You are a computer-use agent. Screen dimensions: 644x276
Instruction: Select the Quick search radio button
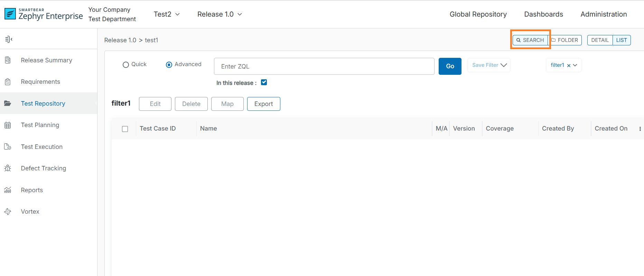click(126, 65)
